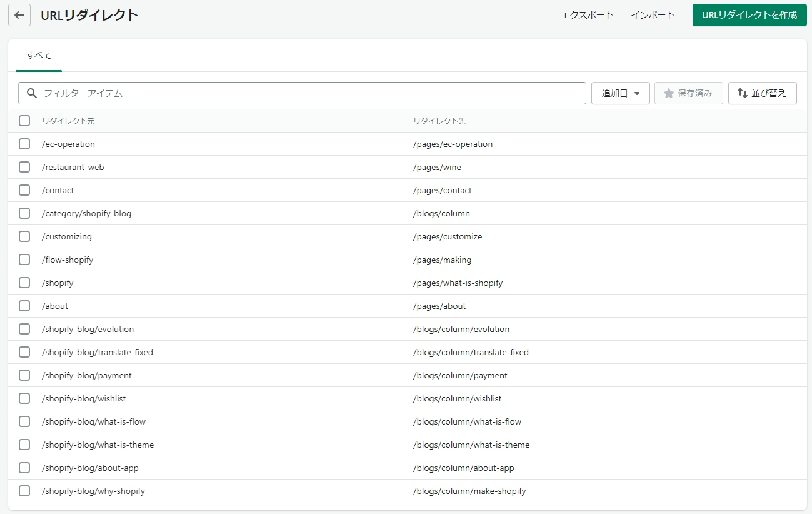
Task: Open the /shopify-blog/translate-fixed source
Action: tap(98, 352)
